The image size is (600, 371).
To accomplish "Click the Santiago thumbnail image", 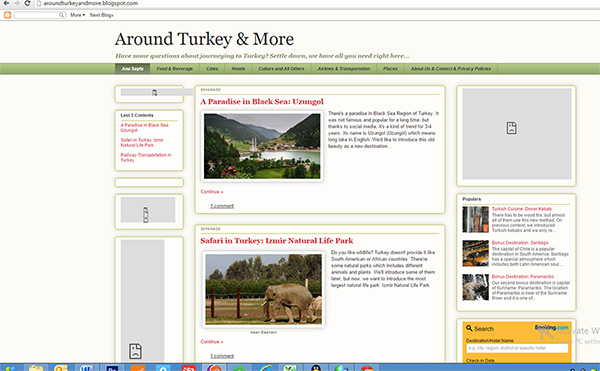I will pyautogui.click(x=475, y=253).
